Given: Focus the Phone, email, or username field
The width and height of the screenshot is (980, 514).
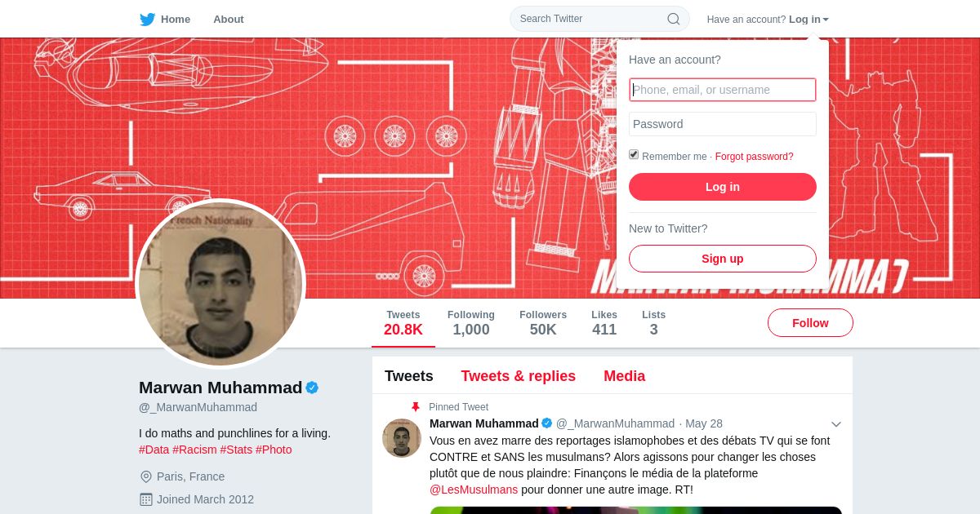Looking at the screenshot, I should click(723, 90).
